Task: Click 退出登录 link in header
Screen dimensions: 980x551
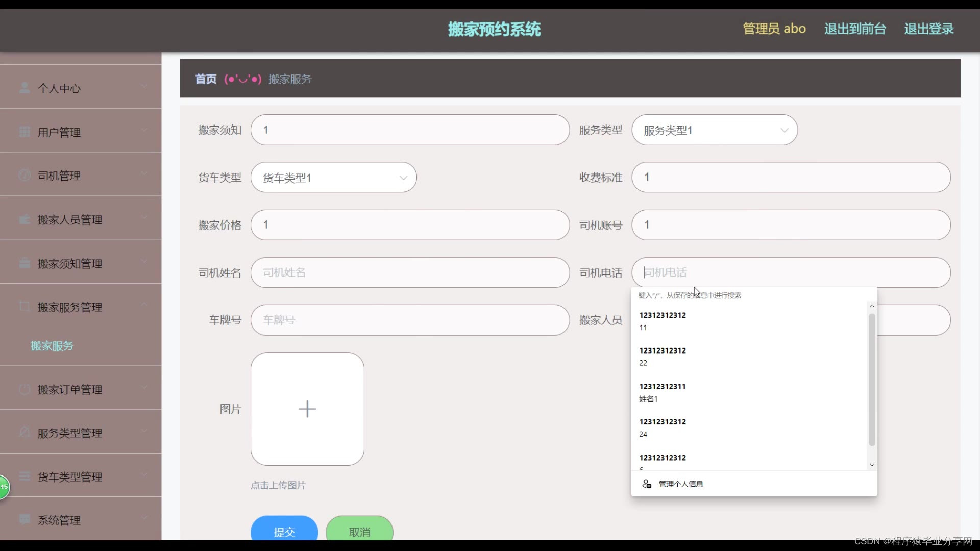Action: click(928, 29)
